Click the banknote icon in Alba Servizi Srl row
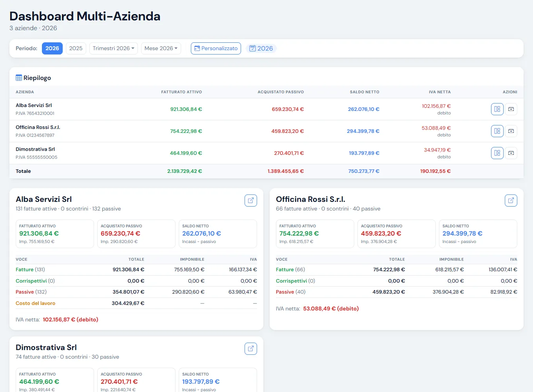This screenshot has height=392, width=533. coord(511,109)
